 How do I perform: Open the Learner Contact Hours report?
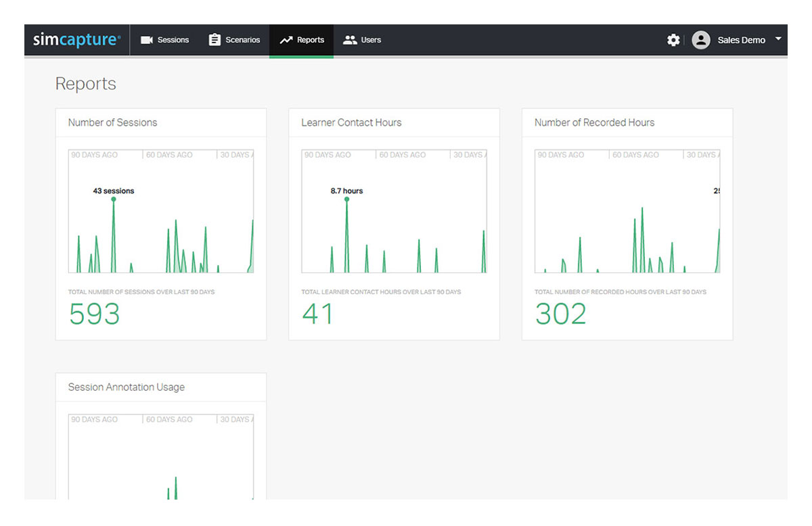pyautogui.click(x=351, y=122)
